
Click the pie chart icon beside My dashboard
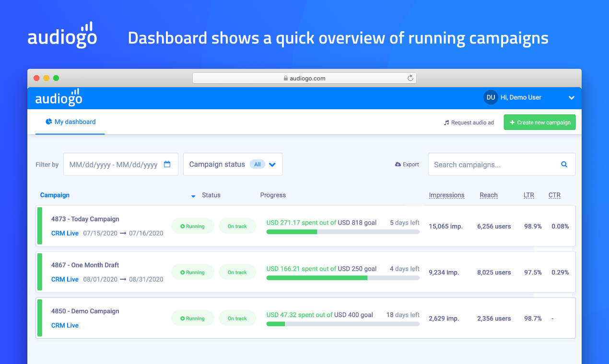pos(48,122)
